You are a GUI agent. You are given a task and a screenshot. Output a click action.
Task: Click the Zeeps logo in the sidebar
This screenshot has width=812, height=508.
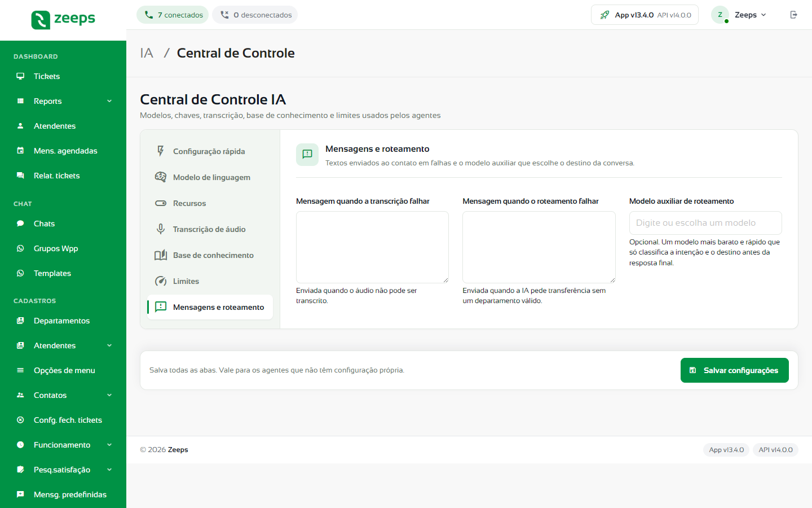coord(63,20)
